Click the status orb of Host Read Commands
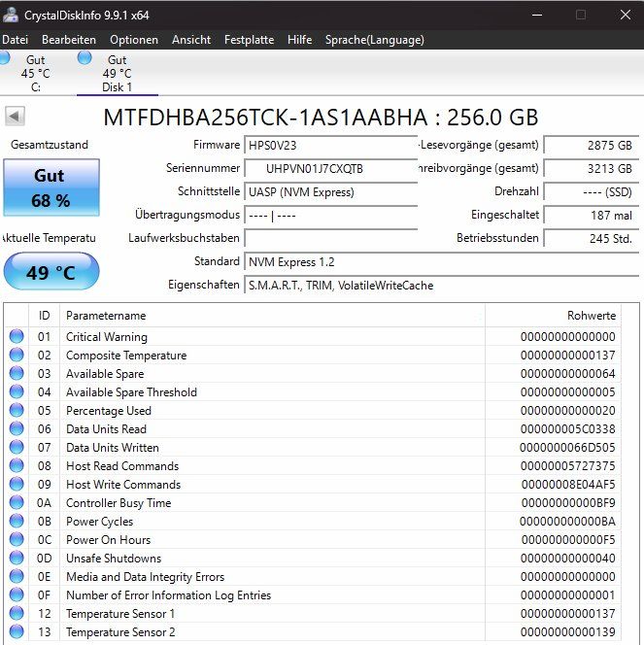The height and width of the screenshot is (645, 644). (17, 465)
